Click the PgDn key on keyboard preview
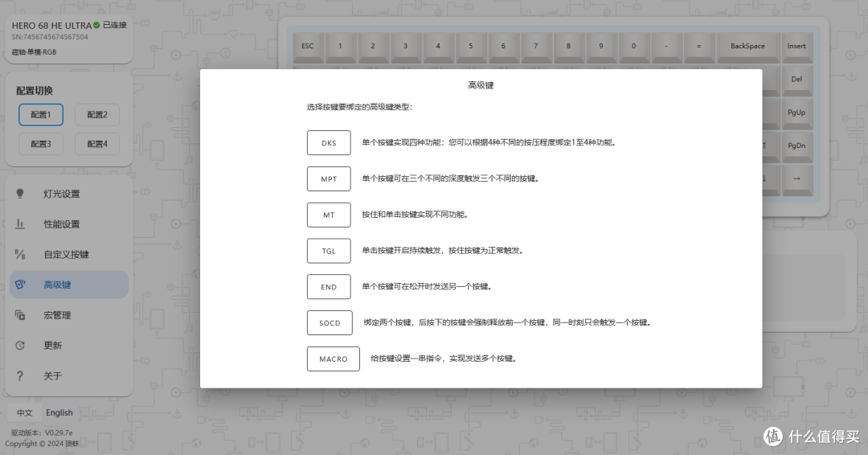The image size is (868, 455). [x=796, y=146]
